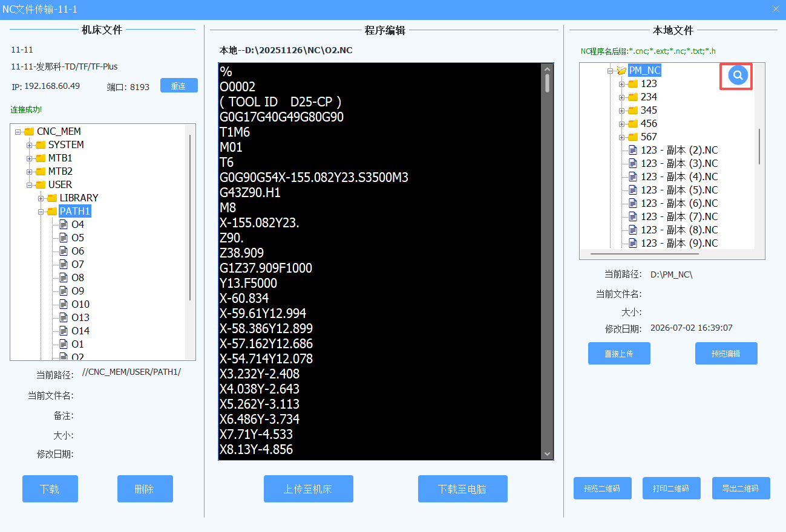This screenshot has height=532, width=786.
Task: Select the O13 program file icon
Action: (x=64, y=317)
